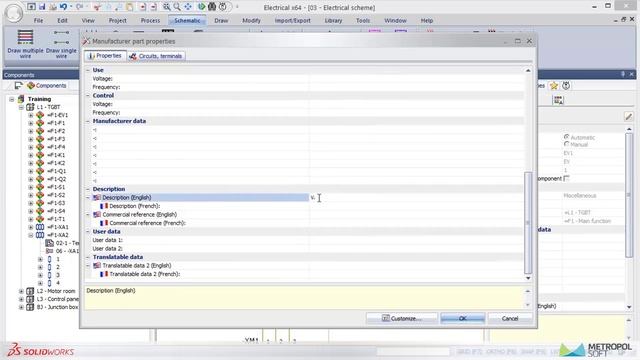The image size is (640, 360).
Task: Click the OK button
Action: 462,318
